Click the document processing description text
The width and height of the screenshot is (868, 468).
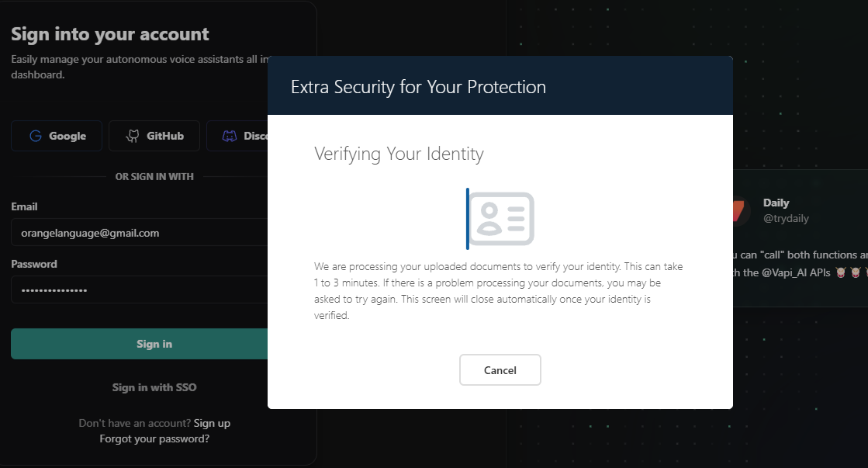click(499, 291)
